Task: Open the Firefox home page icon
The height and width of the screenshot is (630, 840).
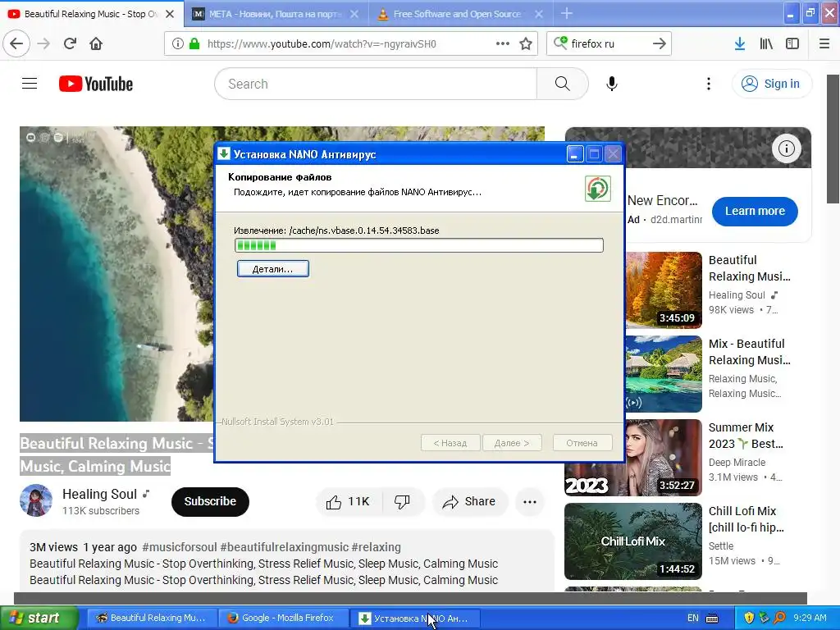Action: [96, 43]
